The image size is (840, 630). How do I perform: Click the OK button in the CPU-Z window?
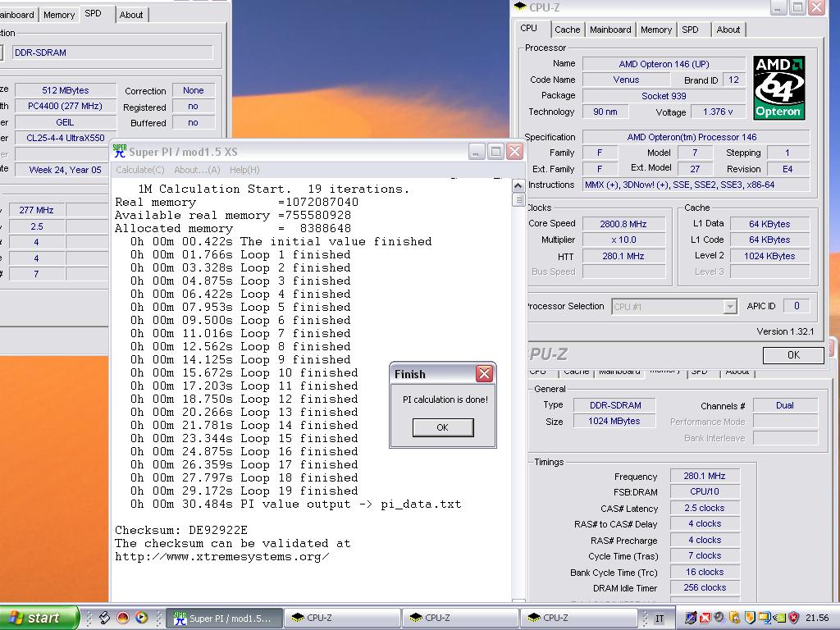[793, 355]
